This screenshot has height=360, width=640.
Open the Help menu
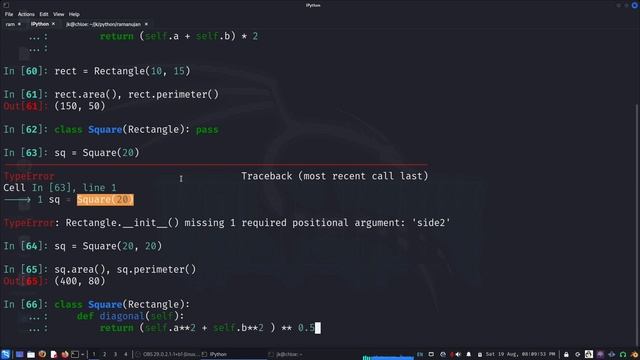tap(74, 14)
